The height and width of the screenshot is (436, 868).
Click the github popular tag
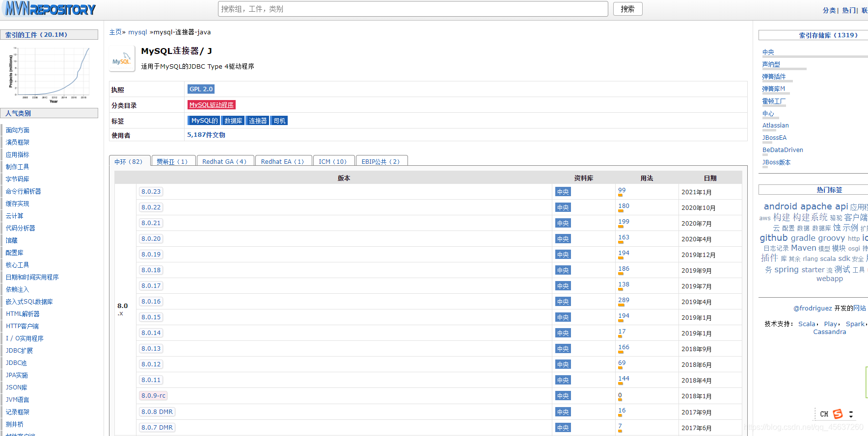click(774, 238)
